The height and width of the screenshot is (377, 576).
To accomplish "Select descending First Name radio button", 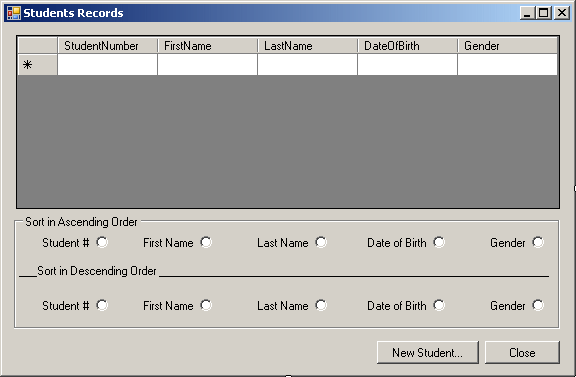I will 206,305.
